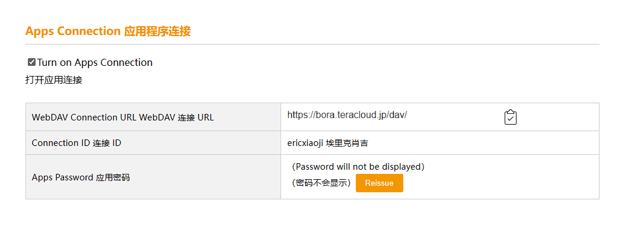644x232 pixels.
Task: Click the 应用程序连接 part of heading
Action: click(x=157, y=31)
